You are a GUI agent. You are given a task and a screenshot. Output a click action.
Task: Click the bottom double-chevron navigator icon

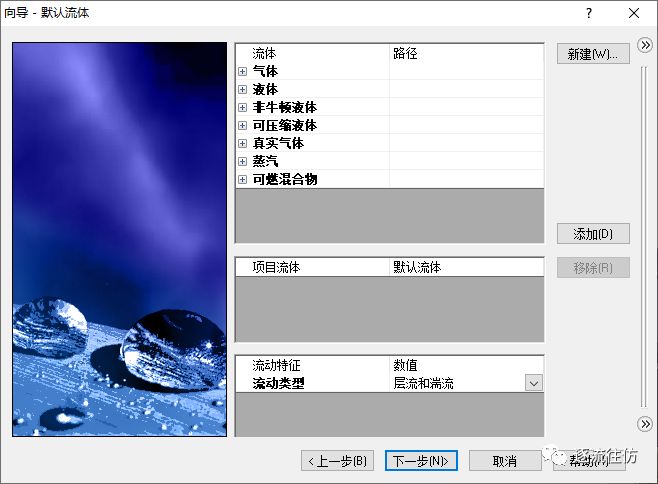645,424
